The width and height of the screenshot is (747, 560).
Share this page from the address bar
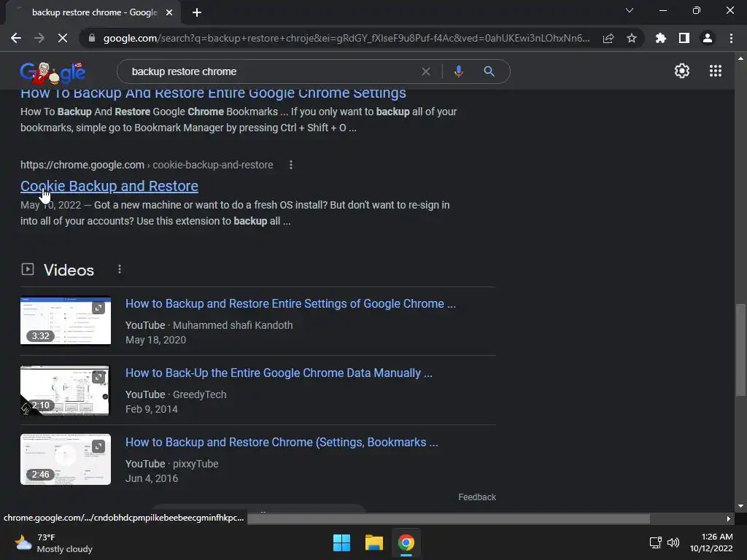608,38
